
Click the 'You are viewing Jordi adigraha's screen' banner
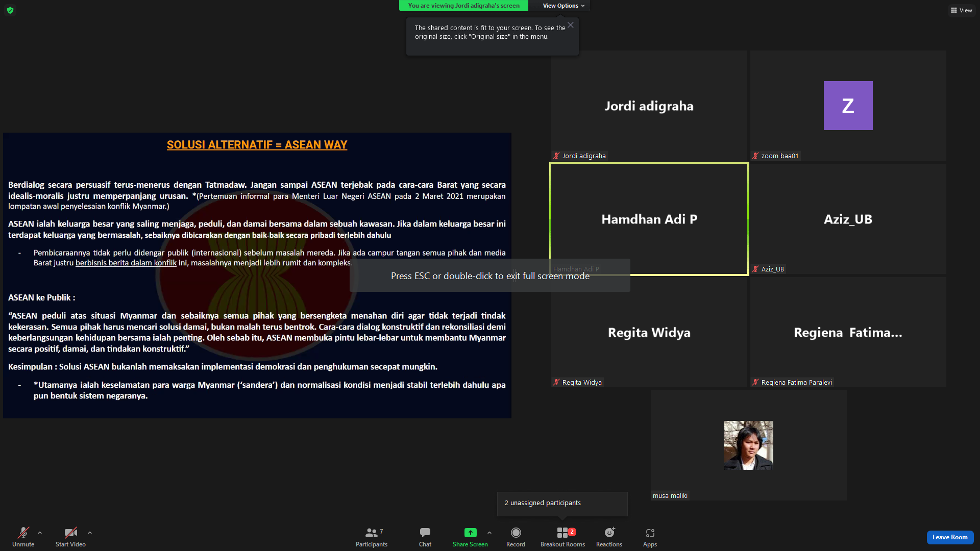pyautogui.click(x=463, y=6)
